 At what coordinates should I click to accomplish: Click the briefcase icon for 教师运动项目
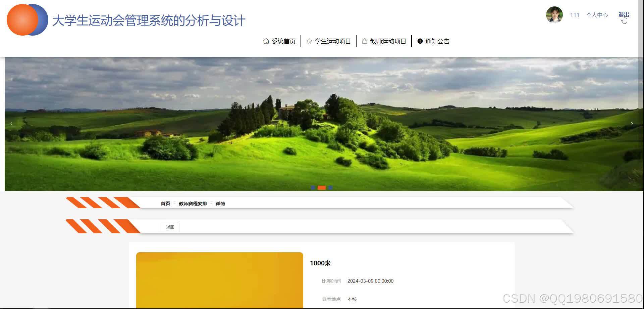pos(364,41)
